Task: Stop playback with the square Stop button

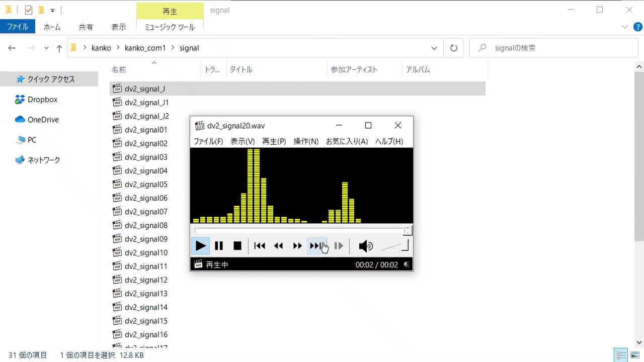Action: [237, 246]
